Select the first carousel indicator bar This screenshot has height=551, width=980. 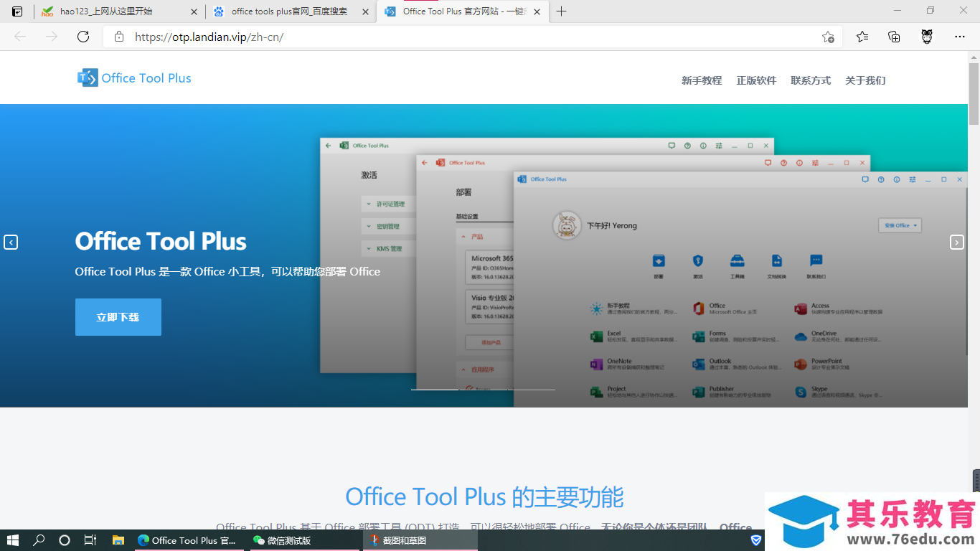pyautogui.click(x=435, y=390)
